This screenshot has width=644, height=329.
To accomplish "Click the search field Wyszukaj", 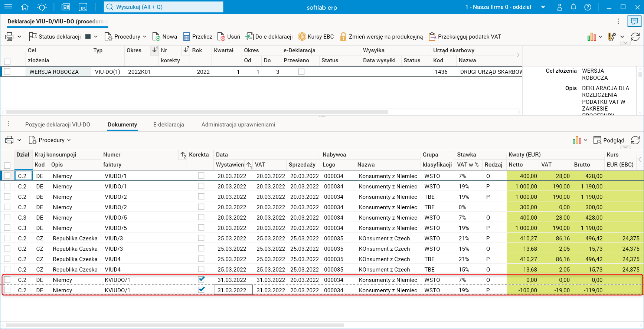I will click(x=163, y=7).
